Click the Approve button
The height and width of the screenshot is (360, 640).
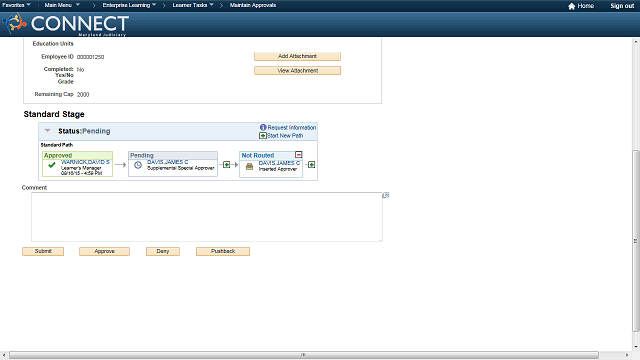[x=104, y=251]
